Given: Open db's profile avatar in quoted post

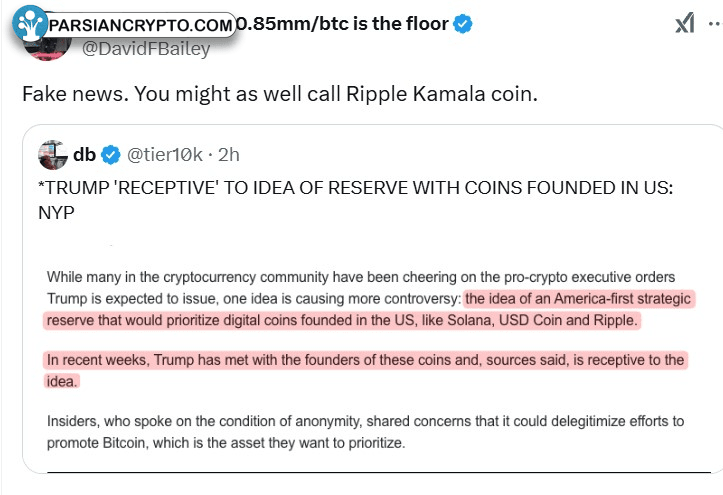Looking at the screenshot, I should point(52,155).
